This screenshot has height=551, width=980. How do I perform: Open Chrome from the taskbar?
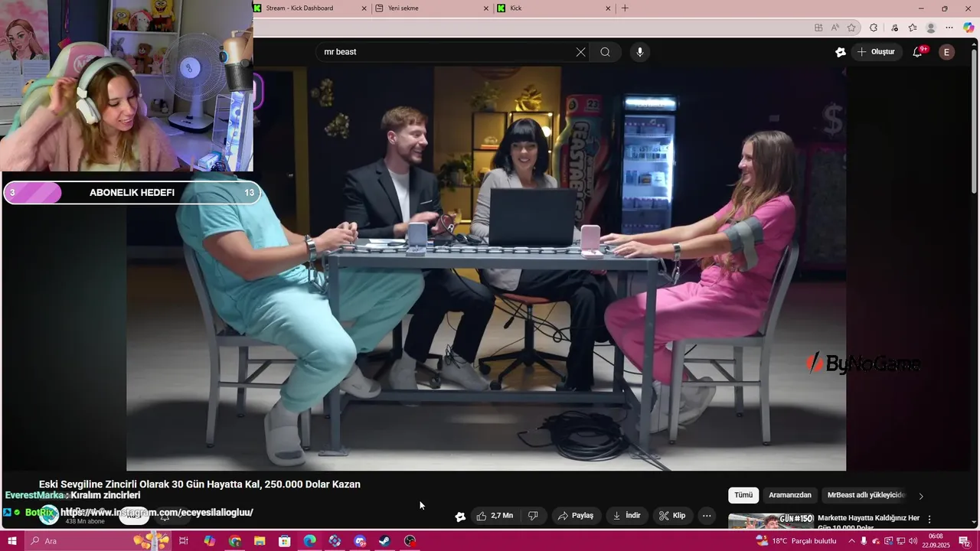[x=234, y=541]
